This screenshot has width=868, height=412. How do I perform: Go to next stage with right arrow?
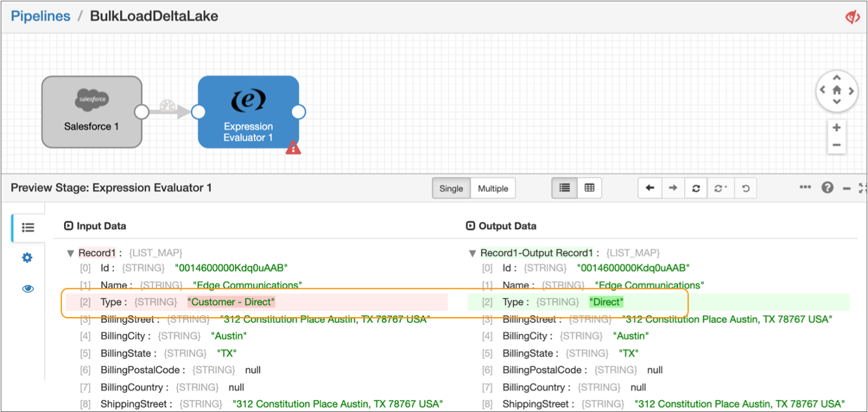[673, 188]
